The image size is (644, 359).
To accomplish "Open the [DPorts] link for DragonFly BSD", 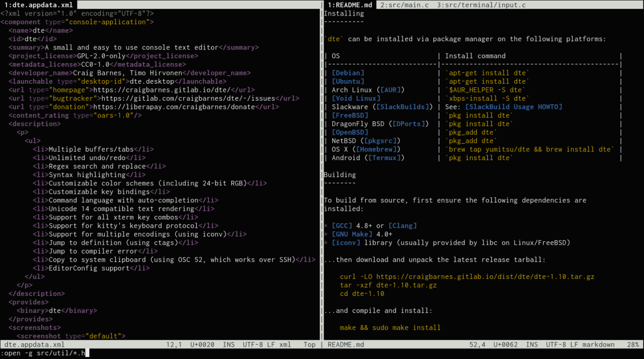I will [x=408, y=123].
